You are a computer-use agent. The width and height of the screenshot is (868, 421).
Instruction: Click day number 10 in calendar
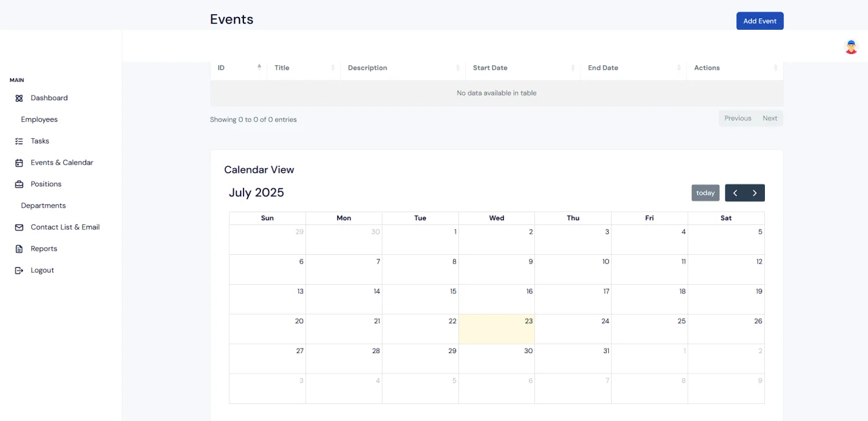pos(606,262)
